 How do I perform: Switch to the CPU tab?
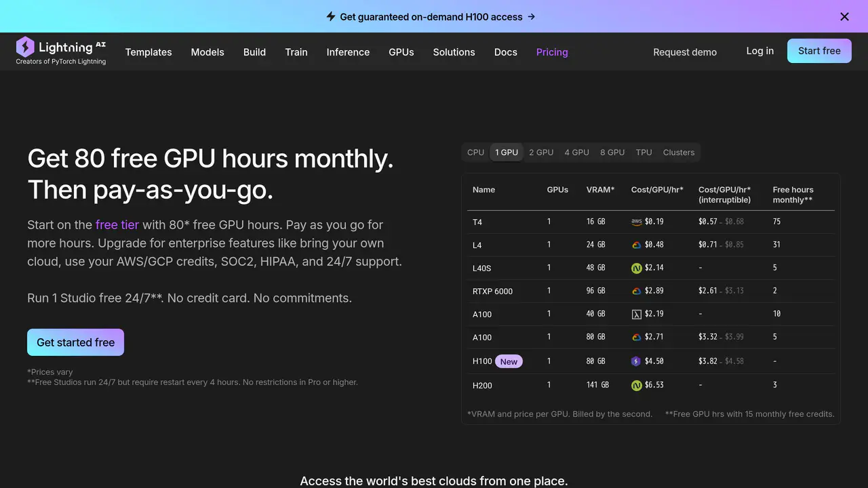tap(476, 152)
